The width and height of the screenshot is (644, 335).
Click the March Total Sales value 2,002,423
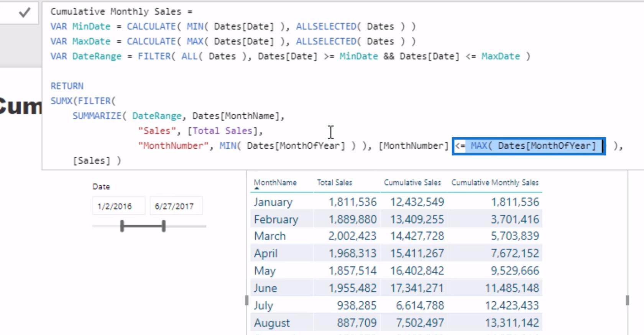pos(353,236)
